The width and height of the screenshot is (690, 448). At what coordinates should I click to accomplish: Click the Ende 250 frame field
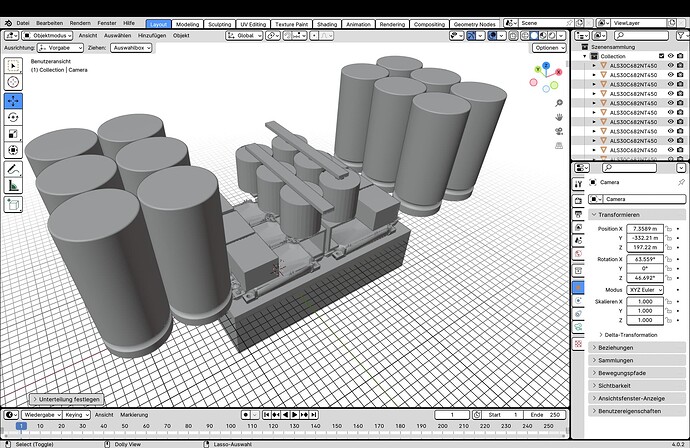[545, 415]
